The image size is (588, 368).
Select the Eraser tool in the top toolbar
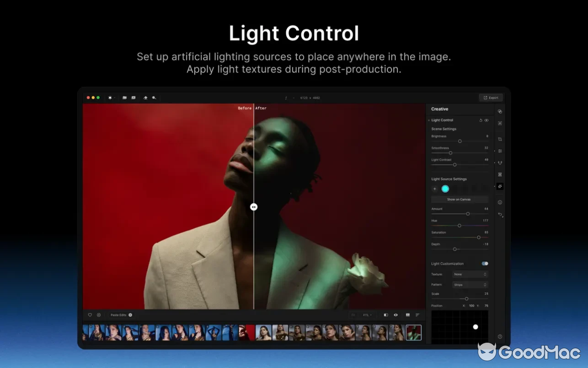145,98
